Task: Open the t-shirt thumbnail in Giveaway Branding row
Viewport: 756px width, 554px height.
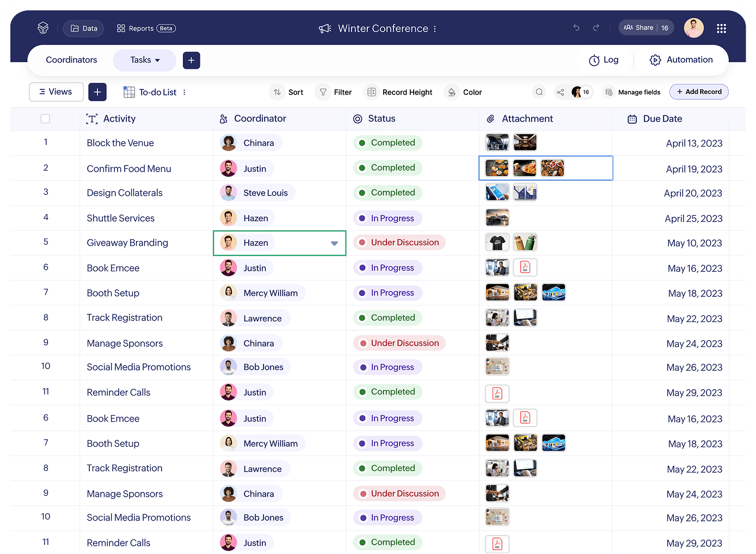Action: (497, 242)
